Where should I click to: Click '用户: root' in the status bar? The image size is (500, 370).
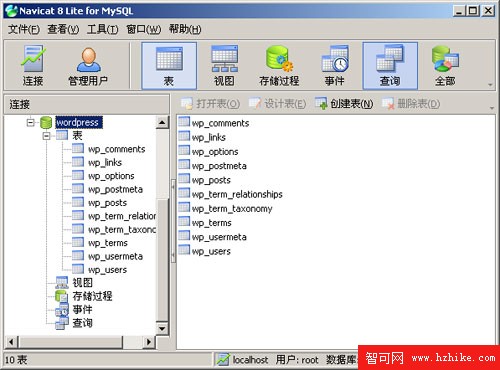pos(297,360)
